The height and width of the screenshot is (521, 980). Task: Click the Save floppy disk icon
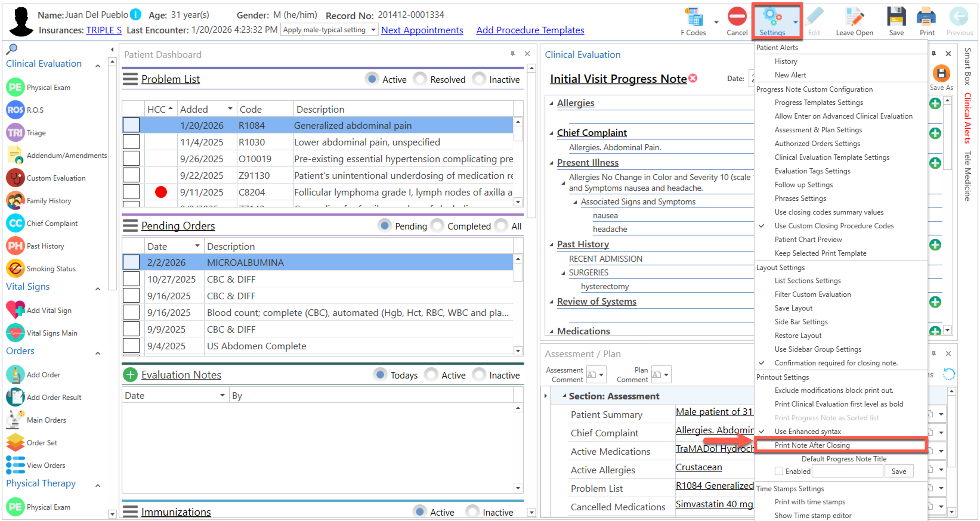pyautogui.click(x=896, y=17)
